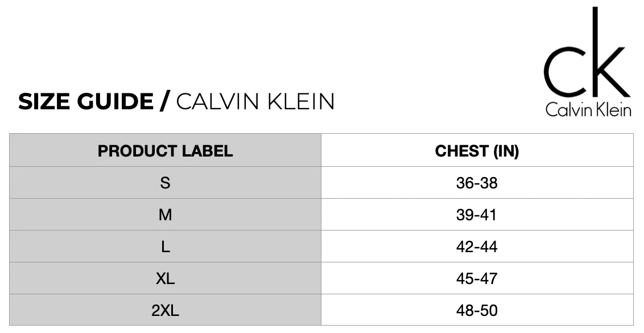
Task: Click the large letter c in logo
Action: [x=563, y=73]
